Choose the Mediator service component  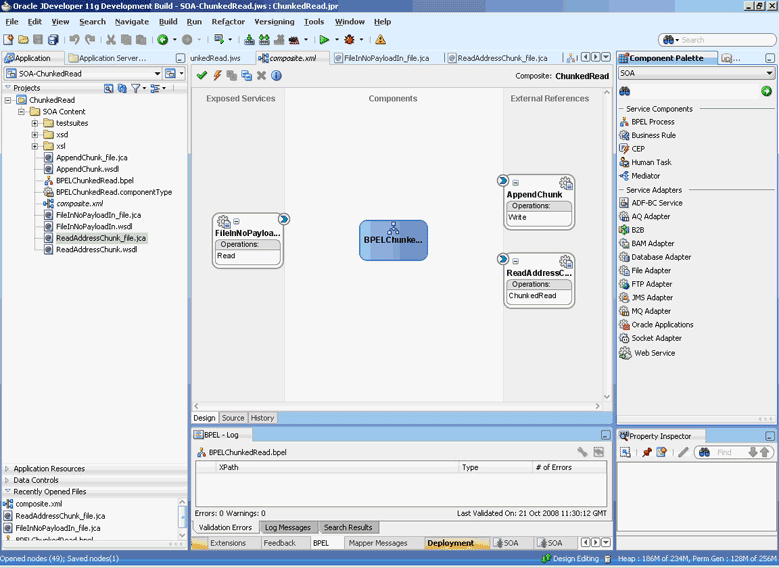645,176
